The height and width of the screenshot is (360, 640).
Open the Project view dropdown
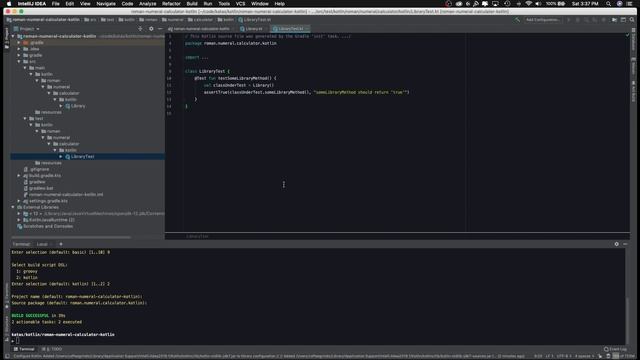27,29
